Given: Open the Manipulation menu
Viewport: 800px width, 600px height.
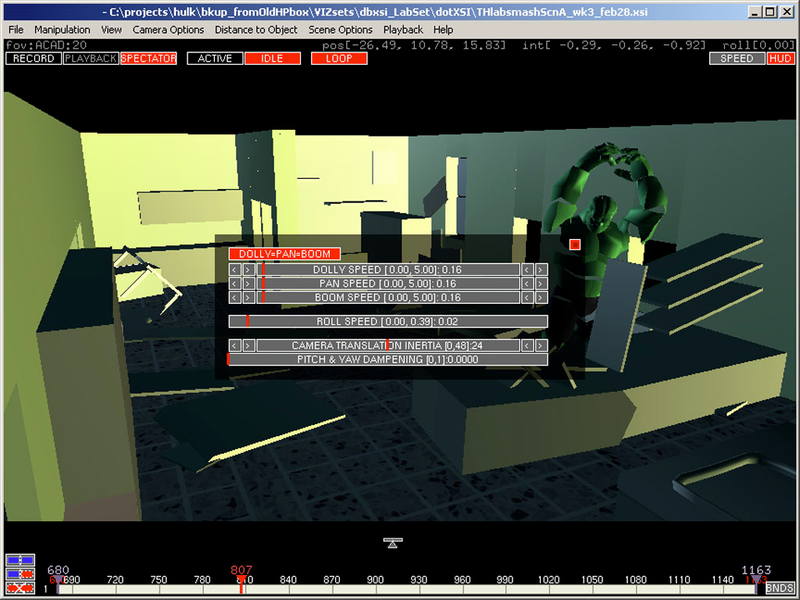Looking at the screenshot, I should click(x=62, y=30).
